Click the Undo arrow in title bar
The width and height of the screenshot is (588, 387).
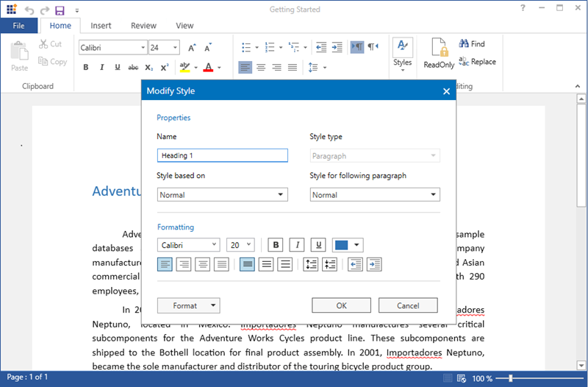(29, 10)
